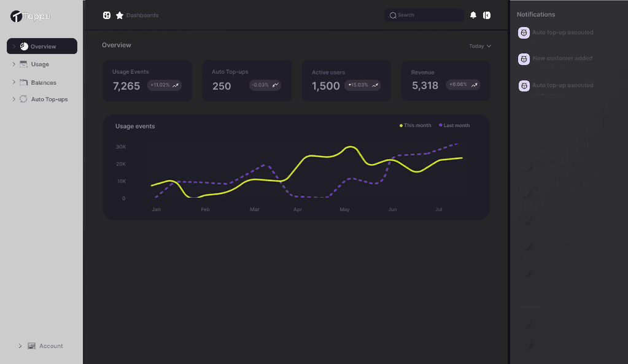Open New customer added notification text
628x364 pixels.
point(562,58)
